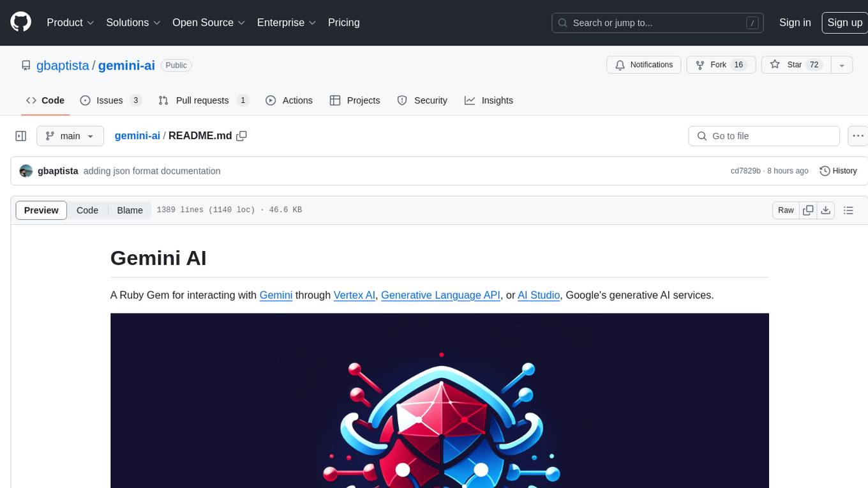
Task: Click the gbaptista commit author avatar
Action: (x=26, y=171)
